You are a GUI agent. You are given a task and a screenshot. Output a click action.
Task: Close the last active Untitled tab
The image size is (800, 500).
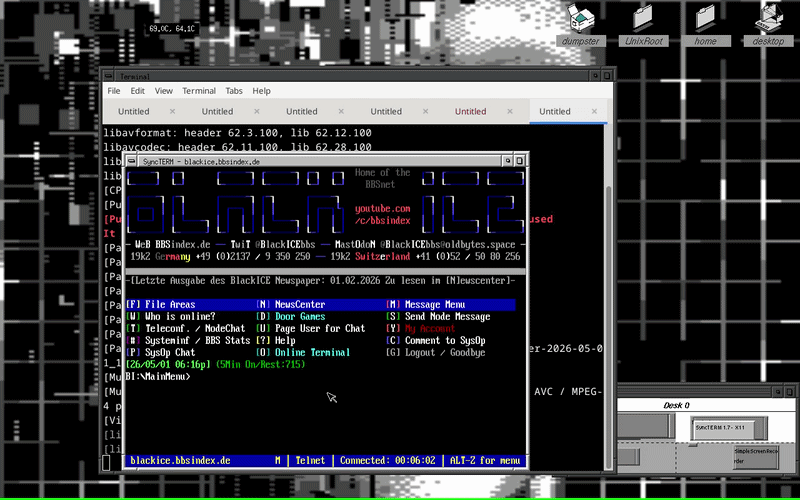coord(594,111)
